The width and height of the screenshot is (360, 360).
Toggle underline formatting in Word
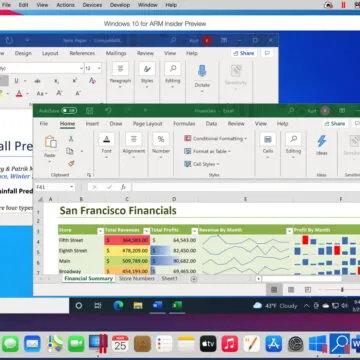(x=16, y=81)
